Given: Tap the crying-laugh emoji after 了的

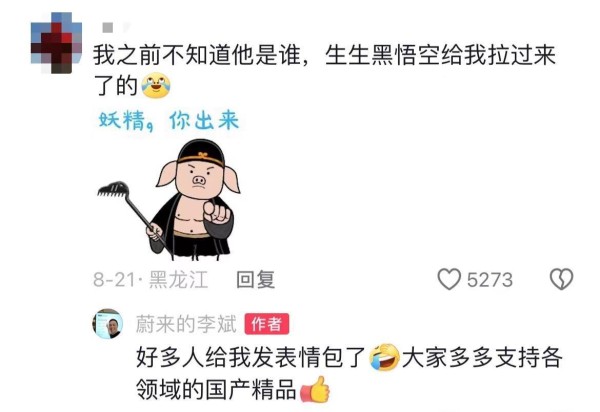Looking at the screenshot, I should tap(156, 86).
